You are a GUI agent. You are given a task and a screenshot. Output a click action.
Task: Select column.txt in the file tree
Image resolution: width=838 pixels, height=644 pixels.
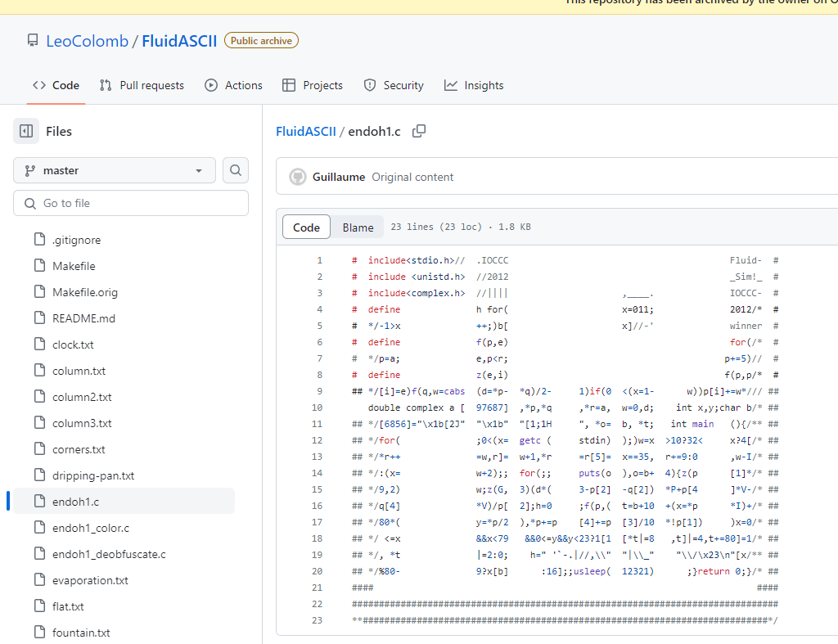79,371
